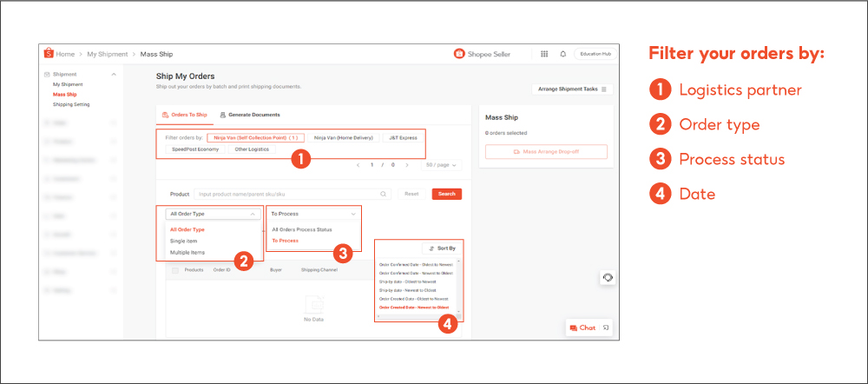Click the Reset button

pos(411,194)
